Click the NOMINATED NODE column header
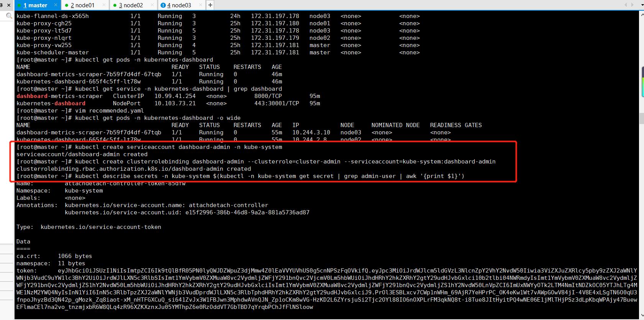The image size is (644, 320). point(395,125)
